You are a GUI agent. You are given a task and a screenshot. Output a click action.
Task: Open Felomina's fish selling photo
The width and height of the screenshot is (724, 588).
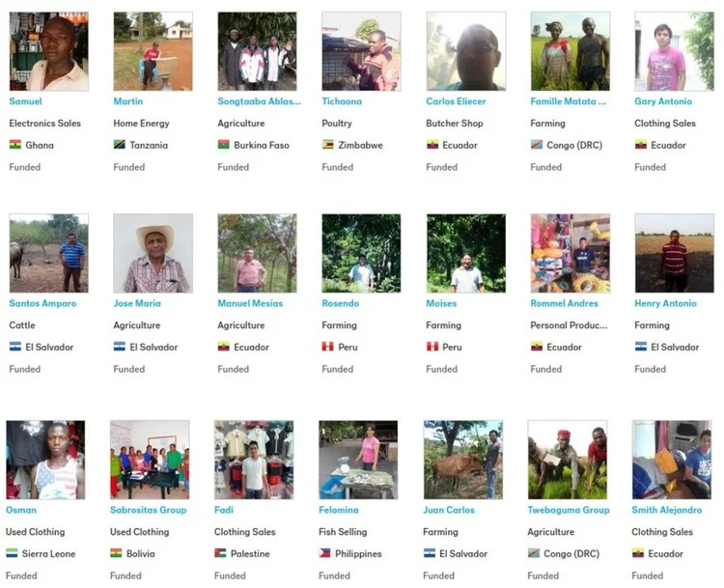click(x=358, y=460)
